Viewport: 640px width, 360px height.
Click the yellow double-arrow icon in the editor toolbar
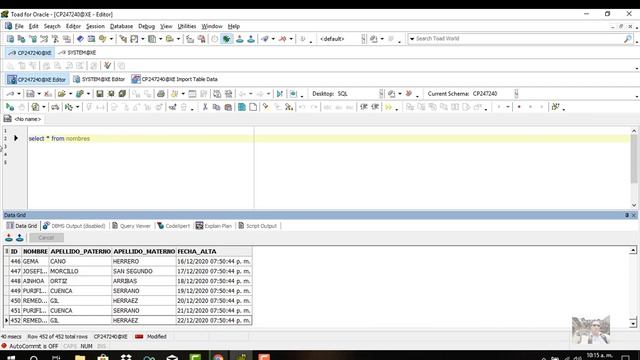(388, 107)
